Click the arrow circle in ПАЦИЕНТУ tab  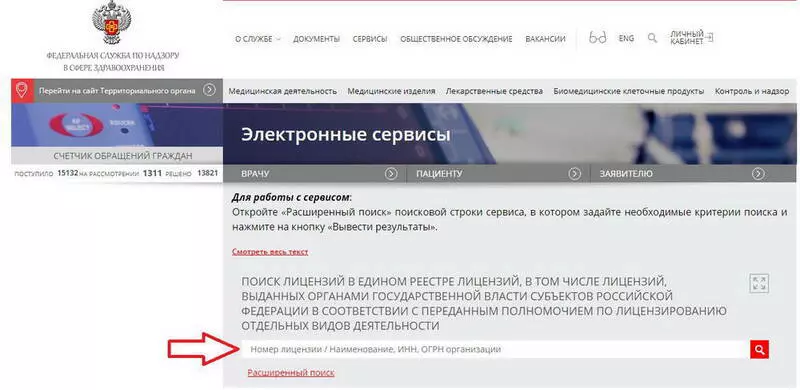[574, 174]
